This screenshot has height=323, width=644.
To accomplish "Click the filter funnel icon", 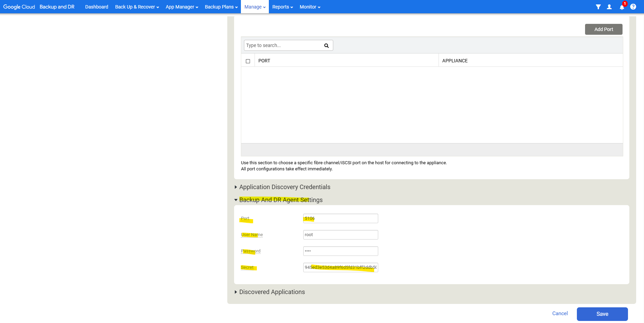I will coord(598,7).
